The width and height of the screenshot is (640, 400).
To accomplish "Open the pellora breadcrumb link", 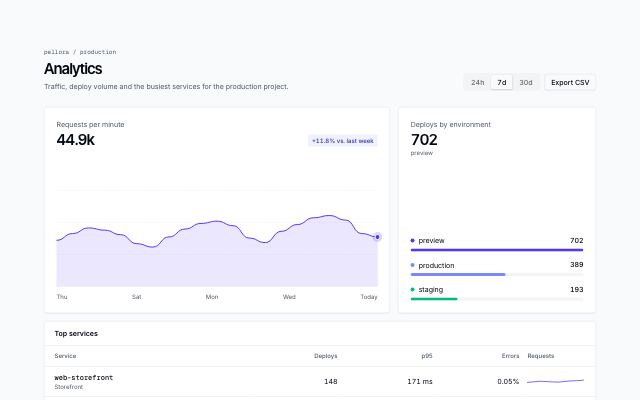I will pos(56,52).
